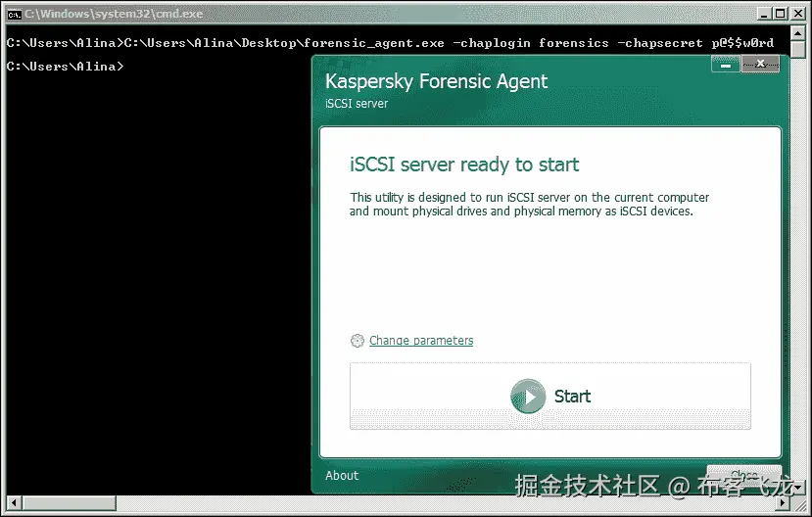The image size is (812, 517).
Task: Maximize the cmd.exe window
Action: [781, 14]
